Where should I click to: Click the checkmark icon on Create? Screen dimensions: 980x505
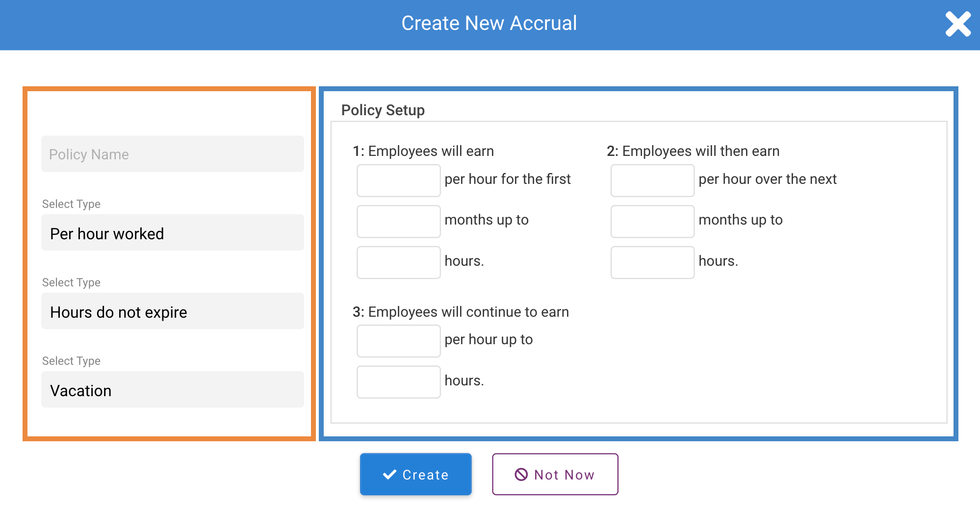point(389,474)
